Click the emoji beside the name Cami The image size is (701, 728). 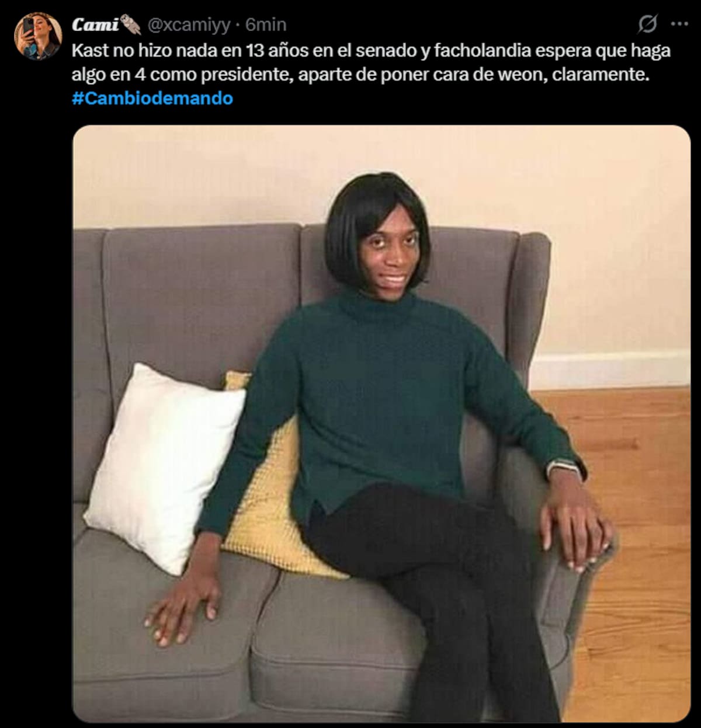point(131,25)
